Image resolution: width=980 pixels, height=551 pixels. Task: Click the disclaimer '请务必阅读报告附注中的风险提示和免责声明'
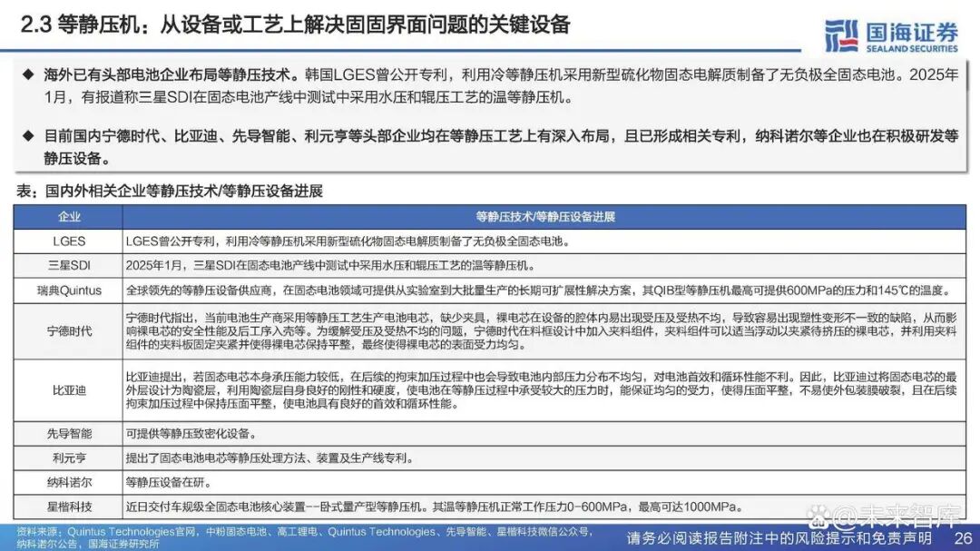coord(779,538)
